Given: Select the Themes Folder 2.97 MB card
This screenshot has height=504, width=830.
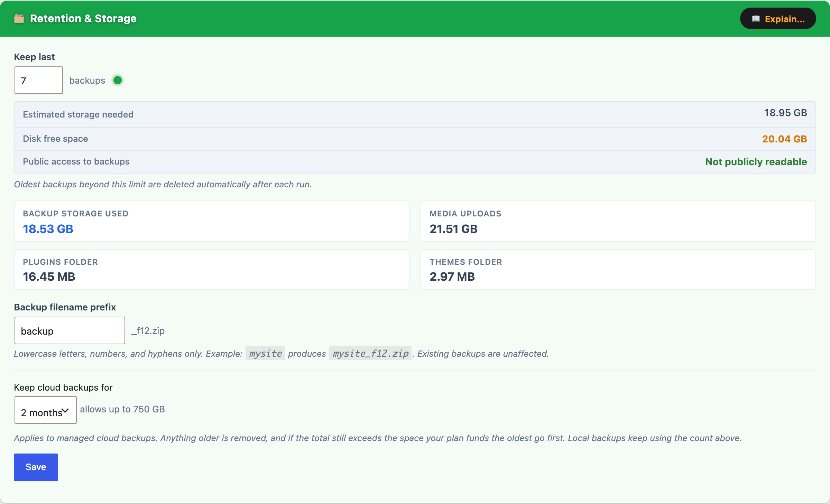Looking at the screenshot, I should (618, 269).
